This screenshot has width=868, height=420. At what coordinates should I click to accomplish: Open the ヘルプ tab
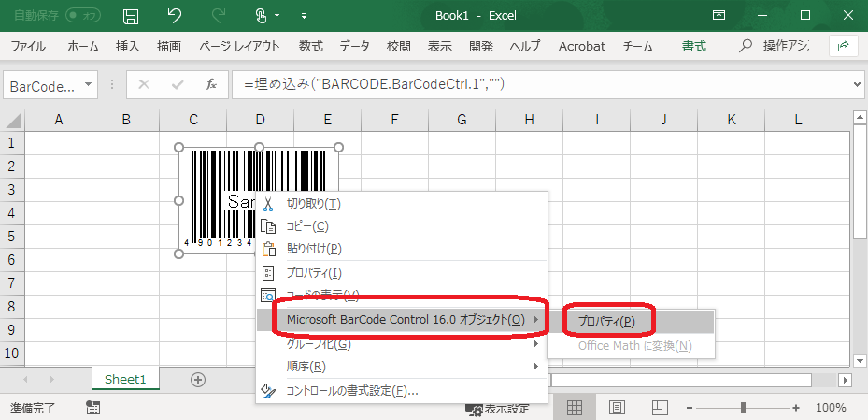(x=525, y=47)
